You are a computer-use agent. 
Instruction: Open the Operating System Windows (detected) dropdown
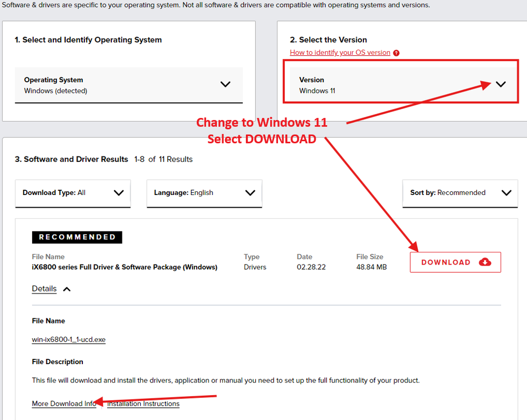pyautogui.click(x=129, y=85)
